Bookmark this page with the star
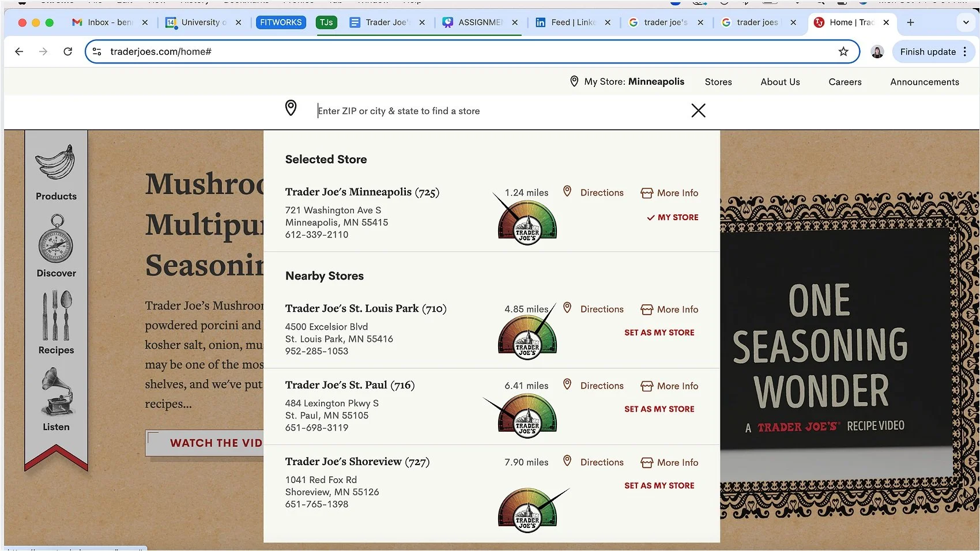 pos(843,51)
